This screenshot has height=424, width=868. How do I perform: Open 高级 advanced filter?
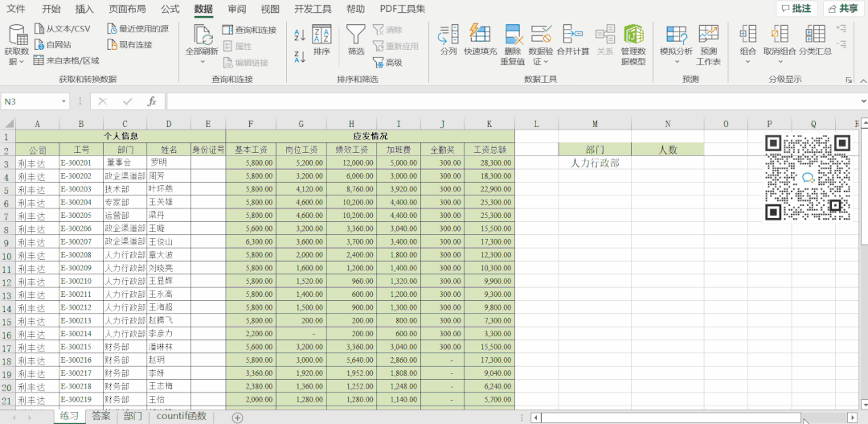tap(387, 63)
